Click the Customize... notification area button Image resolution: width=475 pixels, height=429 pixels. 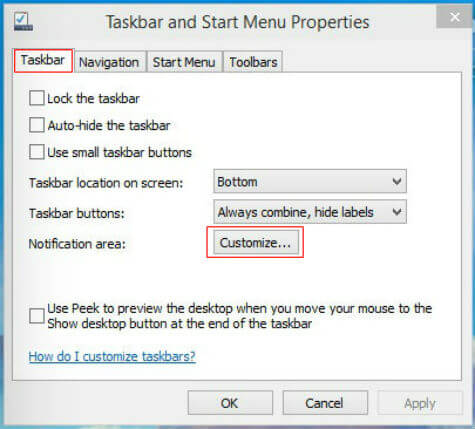[256, 243]
